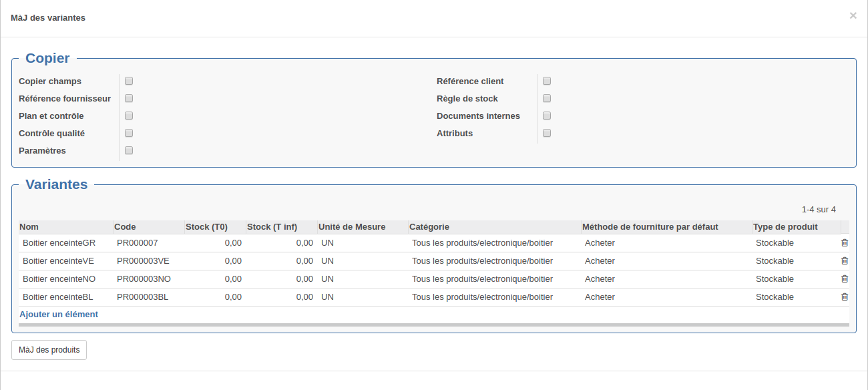The width and height of the screenshot is (868, 390).
Task: Enable the Attributs checkbox
Action: (547, 133)
